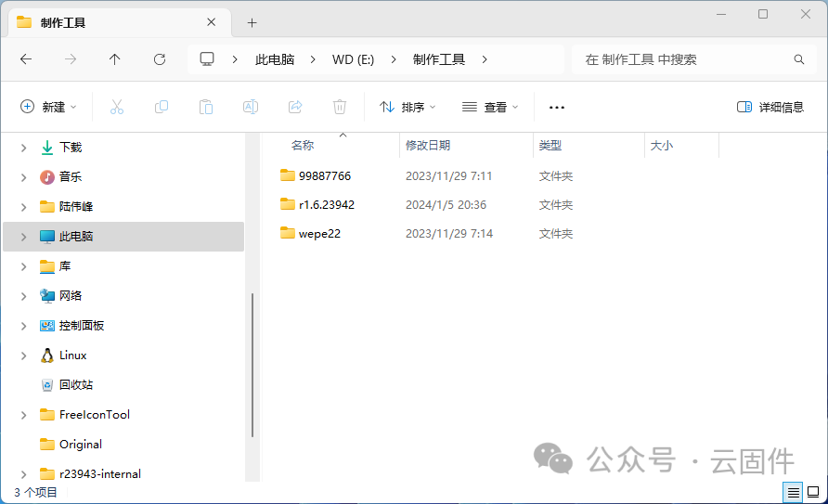
Task: Open chevron after WD (E:) in breadcrumb
Action: pyautogui.click(x=394, y=59)
